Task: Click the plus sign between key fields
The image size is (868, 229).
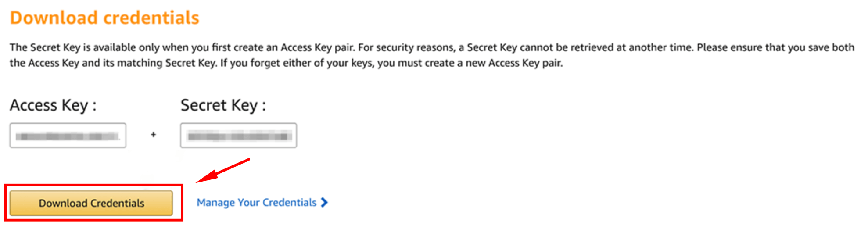Action: click(x=153, y=135)
